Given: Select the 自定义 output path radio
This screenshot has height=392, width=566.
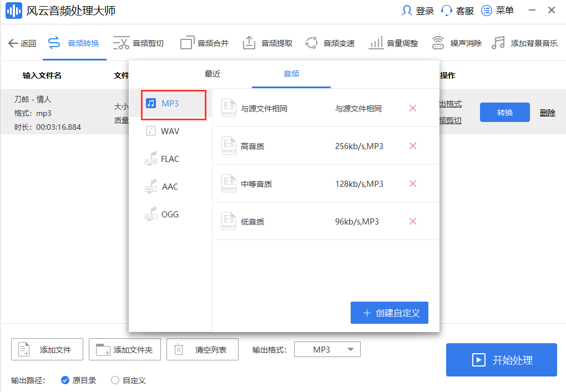Looking at the screenshot, I should [115, 380].
